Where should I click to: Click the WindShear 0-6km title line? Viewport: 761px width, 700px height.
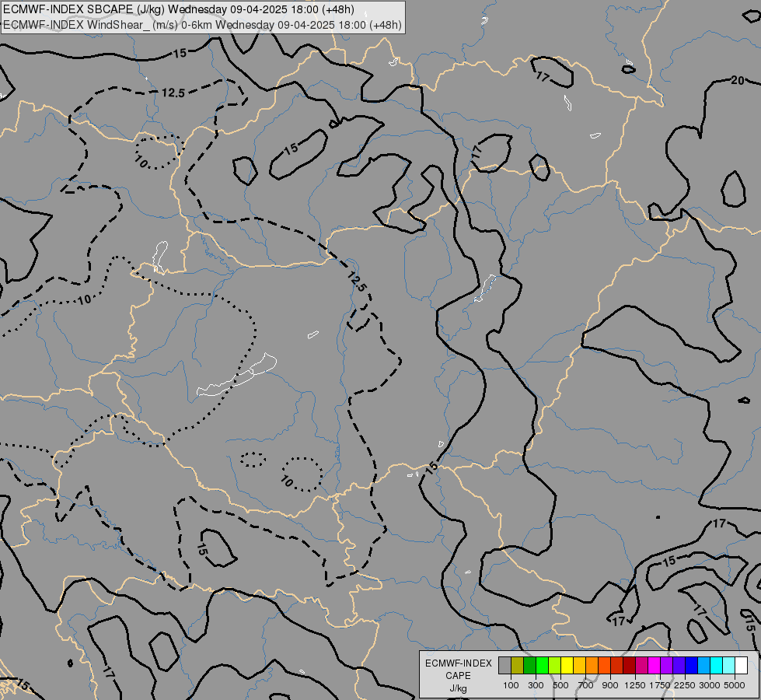(202, 25)
